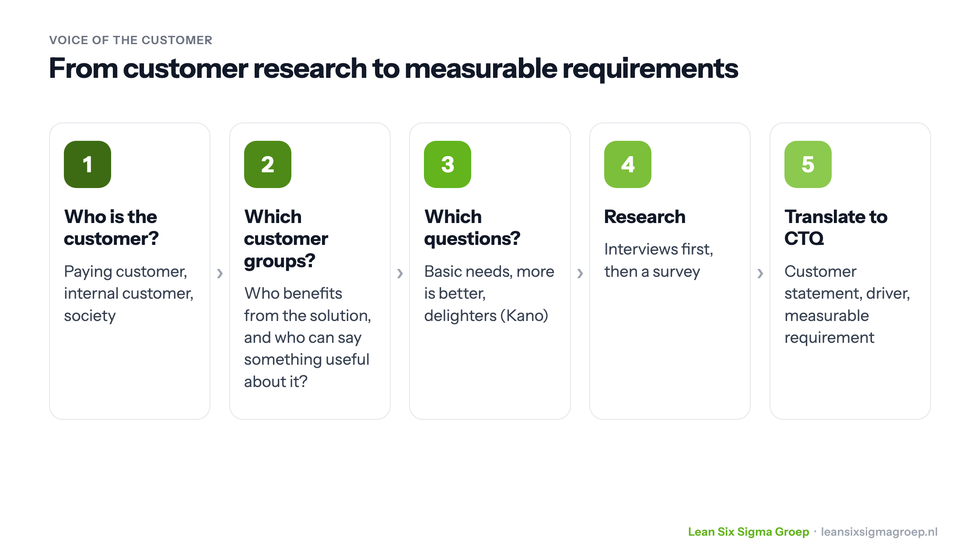Click the chevron between cards 1 and 2

[220, 273]
